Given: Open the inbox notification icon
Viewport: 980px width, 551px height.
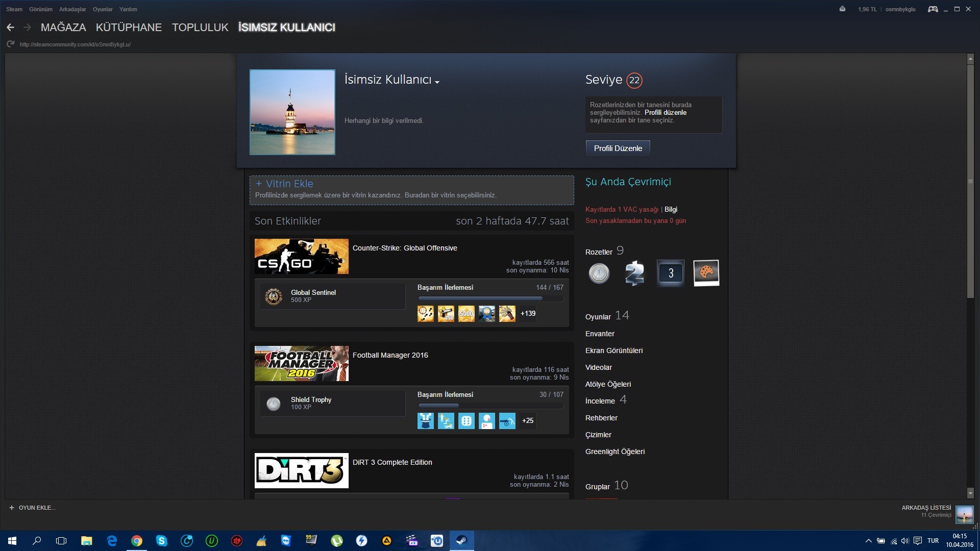Looking at the screenshot, I should tap(842, 9).
